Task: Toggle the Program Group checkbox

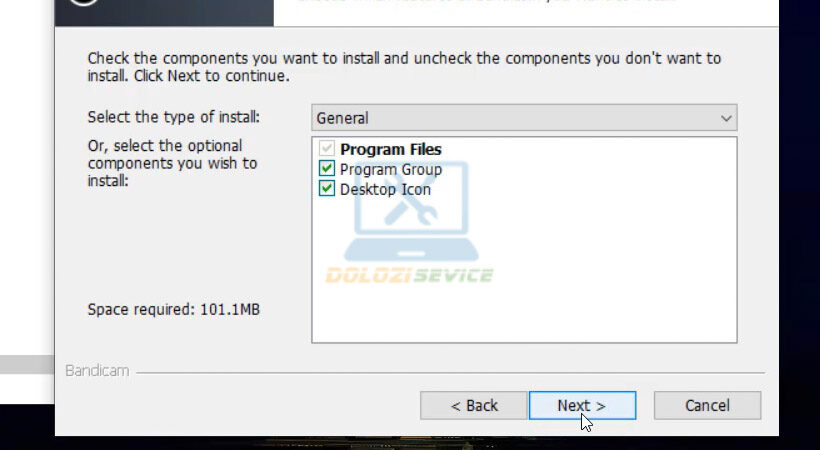Action: [x=327, y=169]
